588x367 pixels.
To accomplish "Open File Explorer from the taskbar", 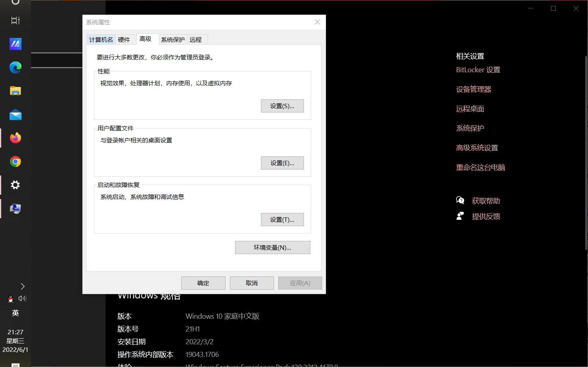I will (x=16, y=91).
